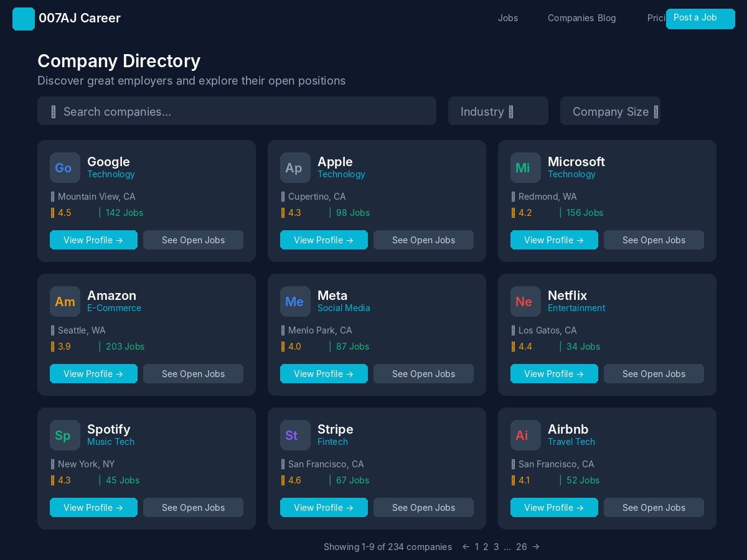This screenshot has width=747, height=560.
Task: Open the Spotify company logo tile
Action: click(65, 435)
